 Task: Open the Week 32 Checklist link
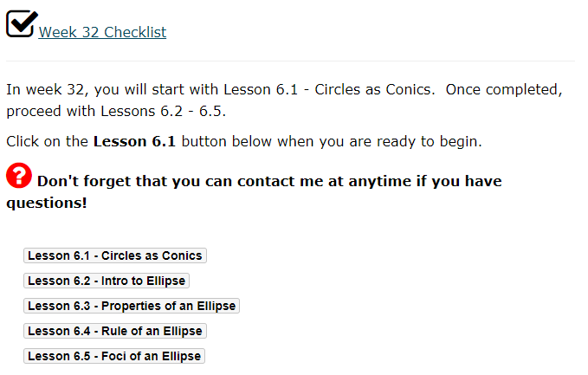[102, 32]
